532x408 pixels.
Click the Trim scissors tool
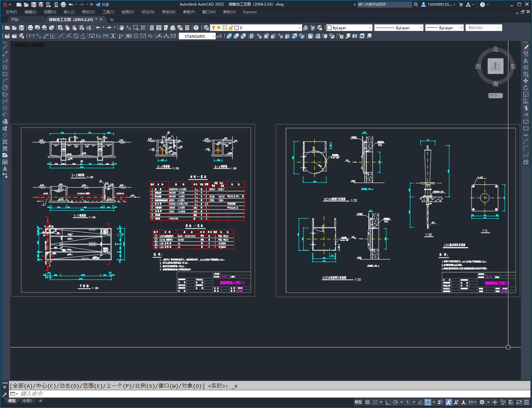(x=526, y=108)
